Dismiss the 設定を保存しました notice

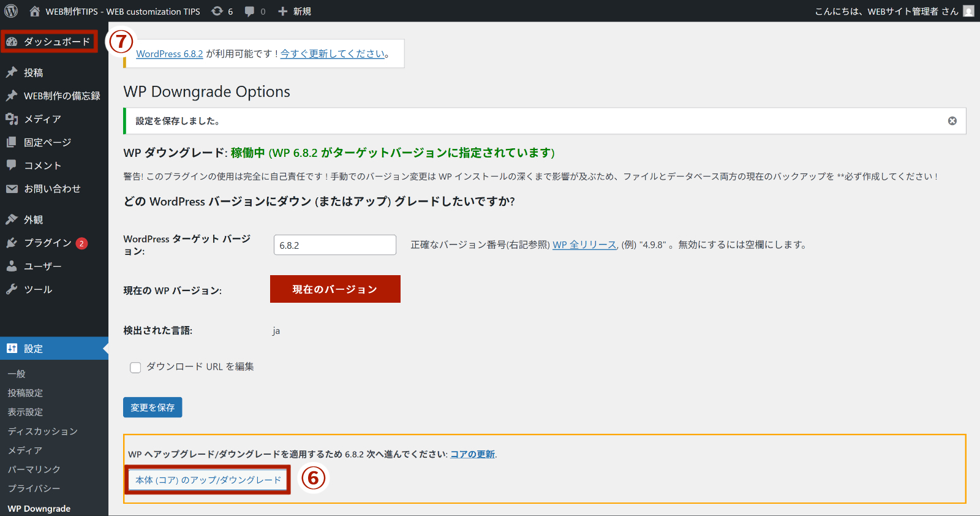point(952,121)
